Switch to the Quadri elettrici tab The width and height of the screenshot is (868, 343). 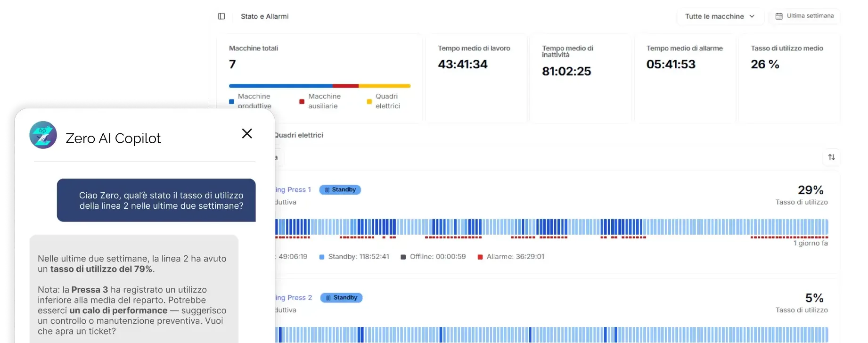(x=299, y=135)
